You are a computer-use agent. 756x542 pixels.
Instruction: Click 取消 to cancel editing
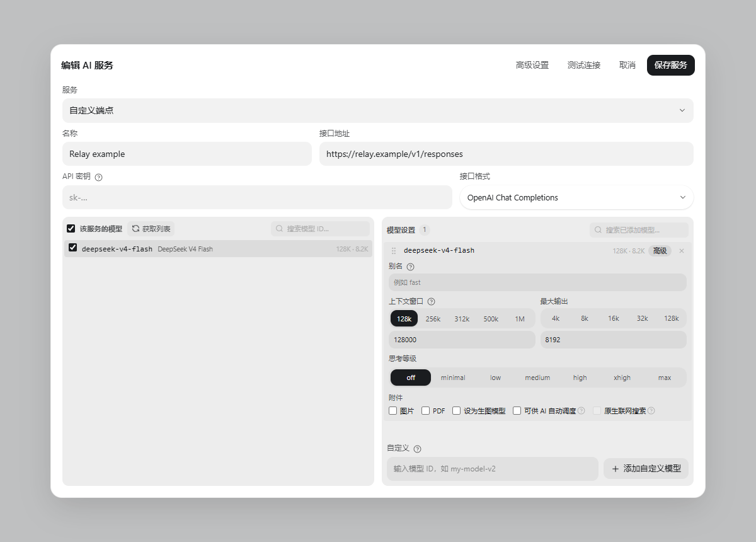(x=627, y=65)
